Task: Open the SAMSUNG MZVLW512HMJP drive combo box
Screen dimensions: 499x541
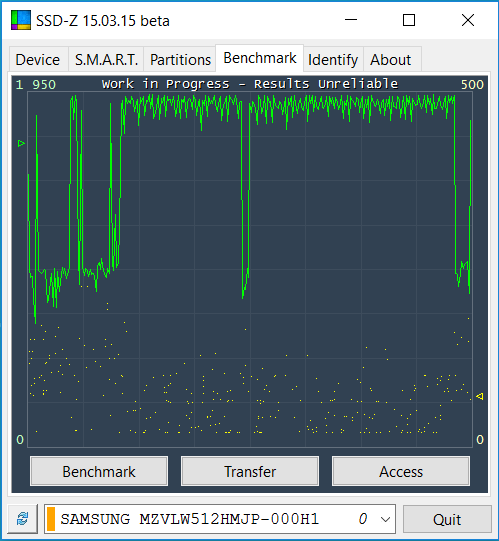Action: click(219, 519)
